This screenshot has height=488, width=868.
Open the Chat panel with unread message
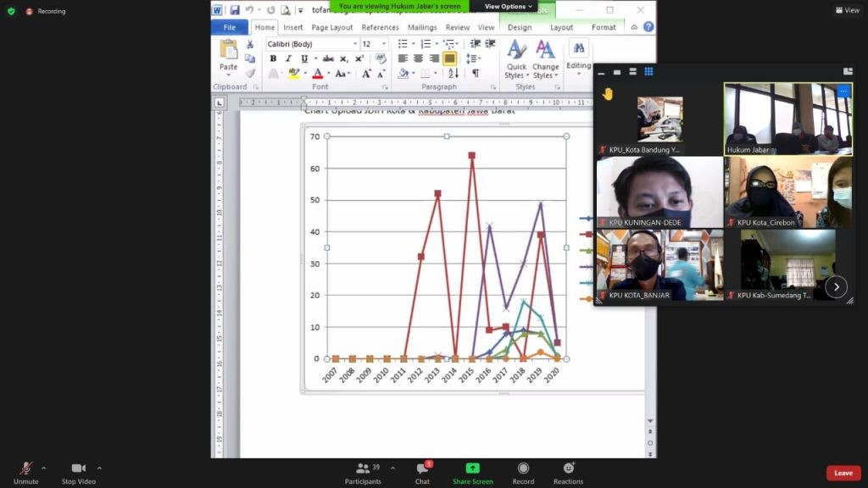pos(422,470)
